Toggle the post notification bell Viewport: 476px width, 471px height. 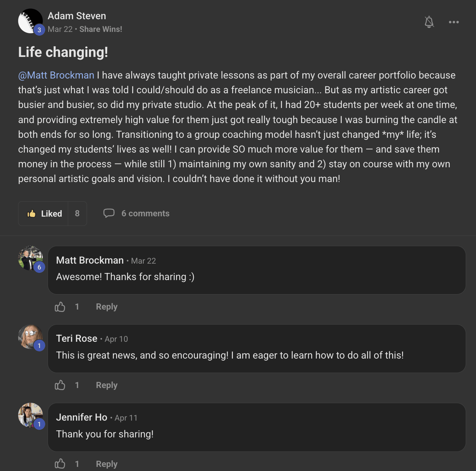429,22
